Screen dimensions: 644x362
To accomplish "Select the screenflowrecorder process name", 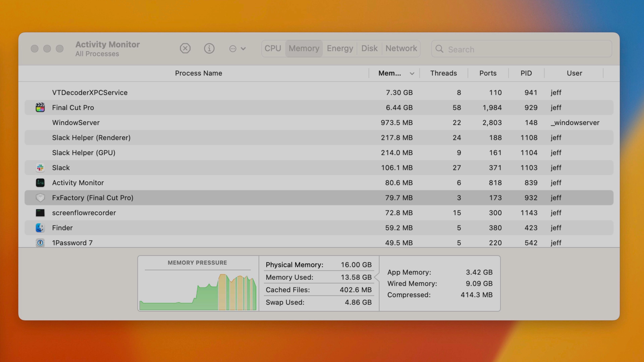I will (84, 213).
